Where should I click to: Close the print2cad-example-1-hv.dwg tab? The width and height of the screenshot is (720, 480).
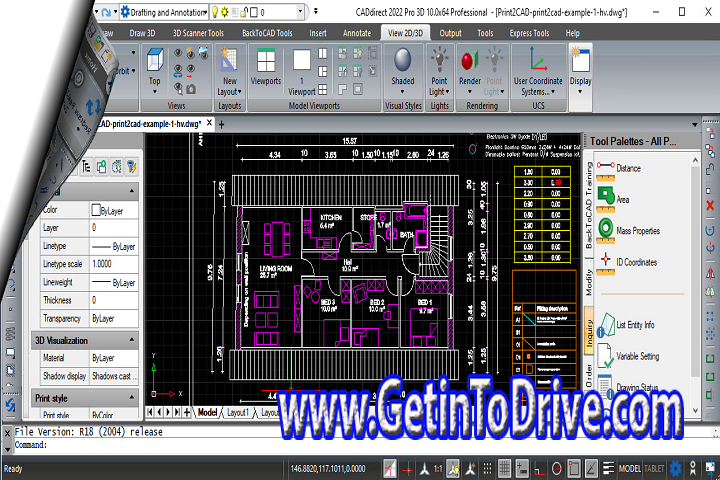point(209,123)
